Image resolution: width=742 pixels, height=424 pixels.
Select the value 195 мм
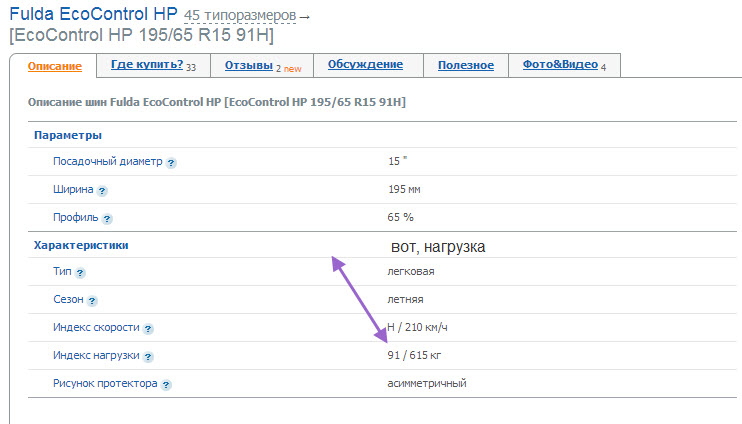point(404,189)
